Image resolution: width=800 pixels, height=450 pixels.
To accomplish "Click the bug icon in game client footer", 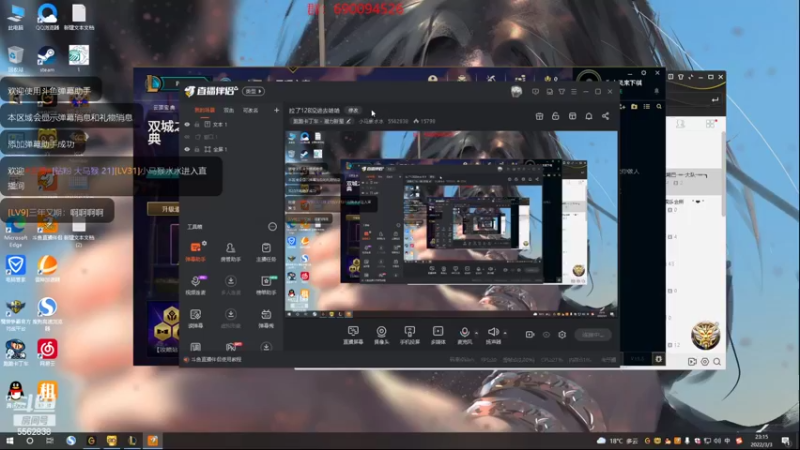I will point(659,359).
